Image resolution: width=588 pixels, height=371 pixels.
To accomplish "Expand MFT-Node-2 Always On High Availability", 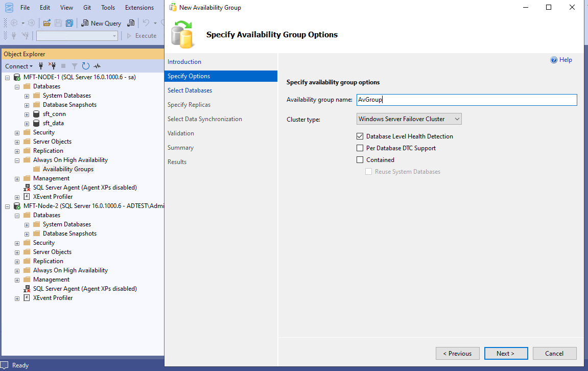I will (x=17, y=271).
